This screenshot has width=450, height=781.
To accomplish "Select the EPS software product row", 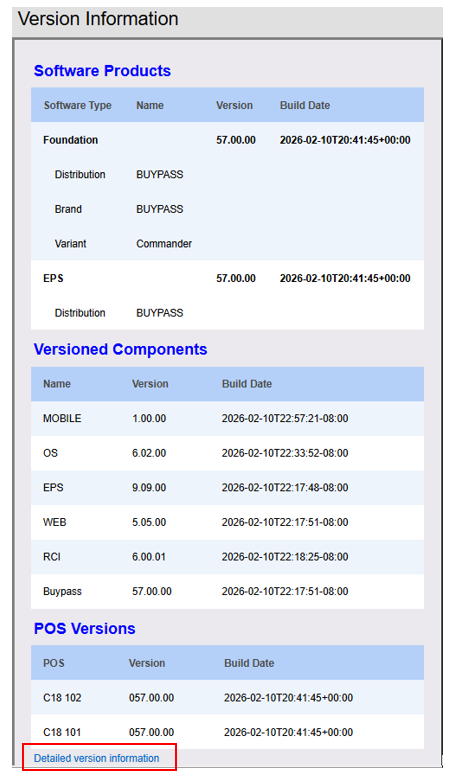I will point(227,278).
